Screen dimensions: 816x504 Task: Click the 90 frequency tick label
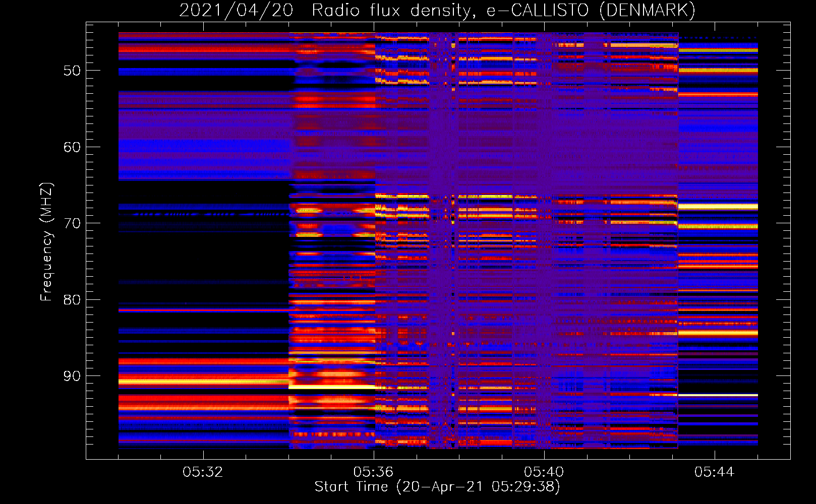tap(72, 376)
